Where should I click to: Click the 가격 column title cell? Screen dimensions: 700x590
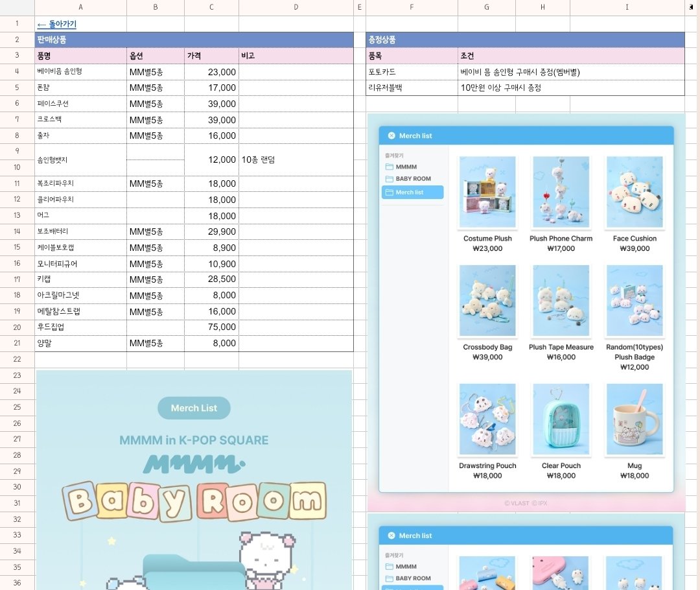[x=211, y=56]
